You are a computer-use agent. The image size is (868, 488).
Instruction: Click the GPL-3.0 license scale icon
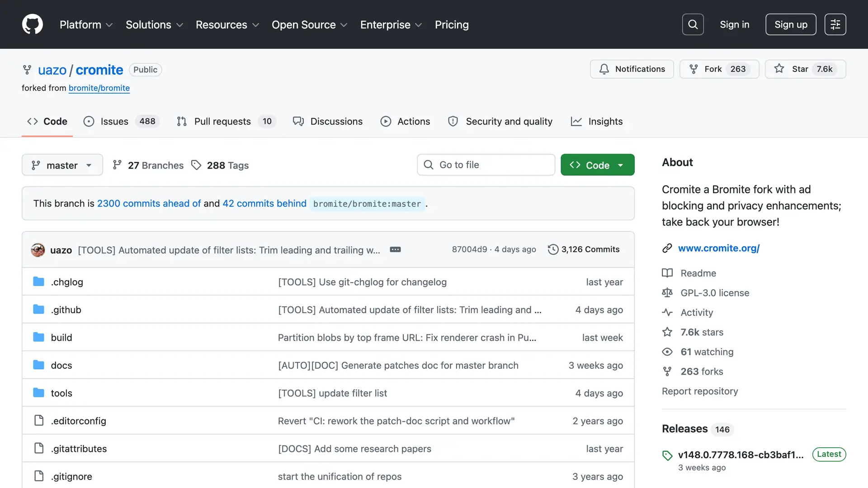pos(667,293)
